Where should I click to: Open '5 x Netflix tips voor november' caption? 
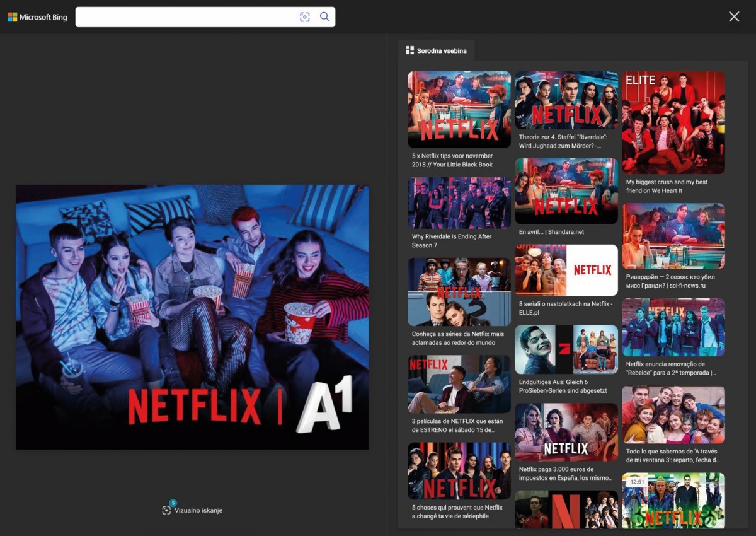(452, 160)
